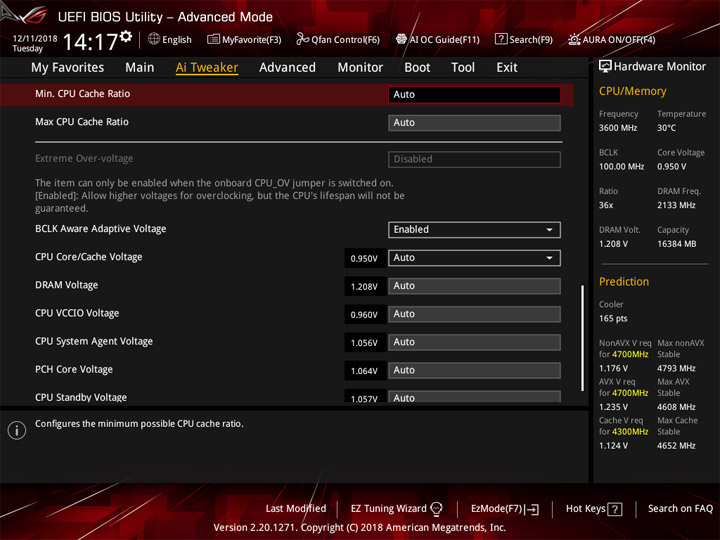Click CPU VCCIO Voltage Auto field

tap(474, 314)
